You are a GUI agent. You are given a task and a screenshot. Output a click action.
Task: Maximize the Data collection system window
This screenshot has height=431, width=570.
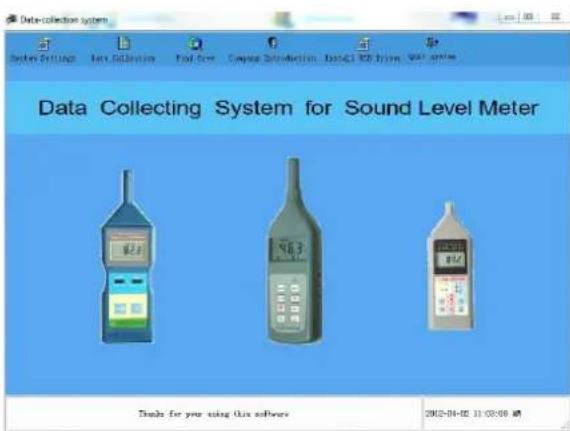click(x=529, y=17)
